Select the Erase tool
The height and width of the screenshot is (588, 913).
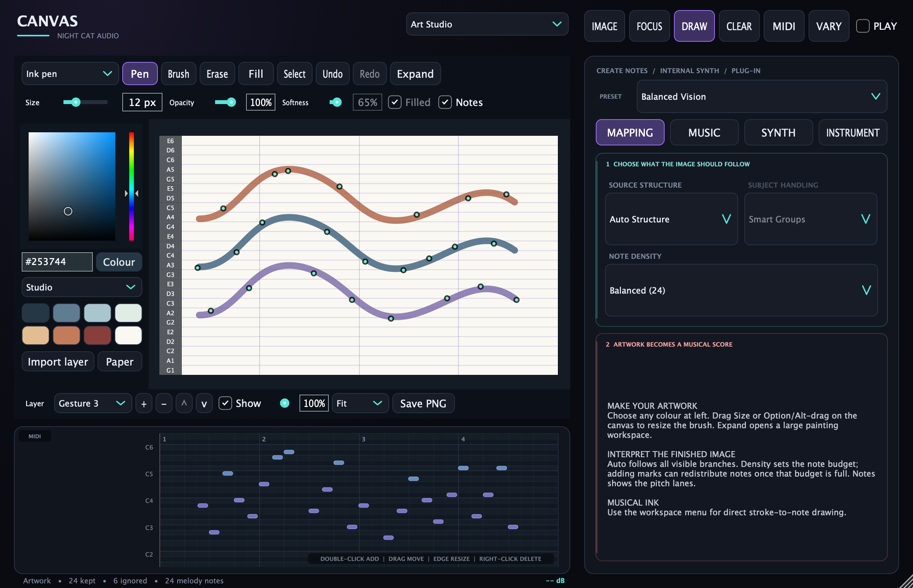tap(217, 73)
